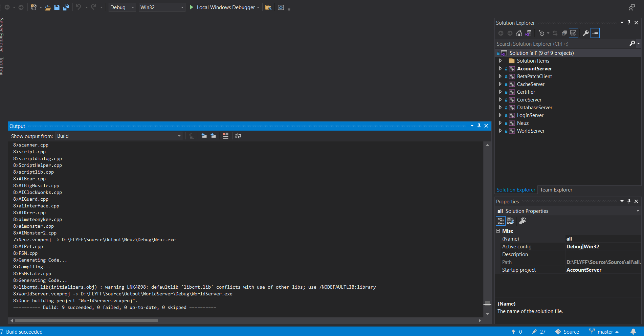Focus the Search Solution Explorer field
The width and height of the screenshot is (644, 336).
[562, 44]
